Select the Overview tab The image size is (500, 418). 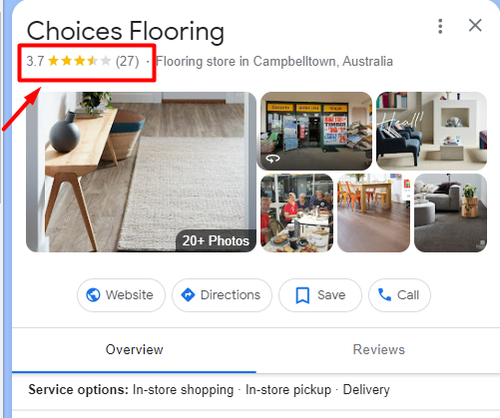pos(134,350)
